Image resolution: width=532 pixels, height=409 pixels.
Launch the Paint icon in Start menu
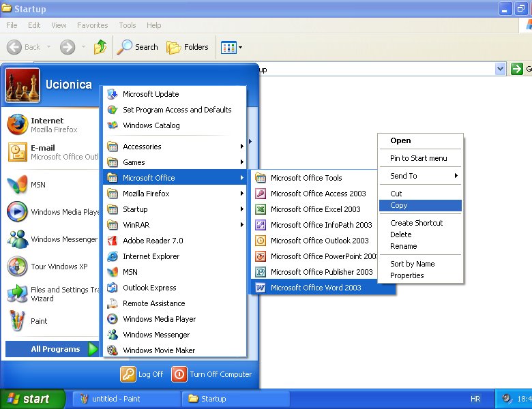pyautogui.click(x=17, y=321)
